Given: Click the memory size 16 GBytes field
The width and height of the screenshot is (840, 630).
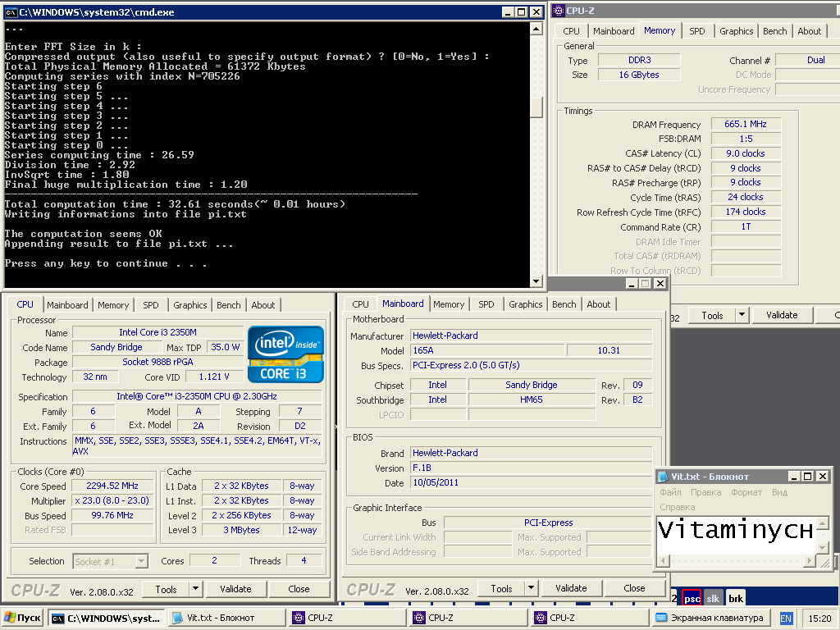Looking at the screenshot, I should click(638, 75).
